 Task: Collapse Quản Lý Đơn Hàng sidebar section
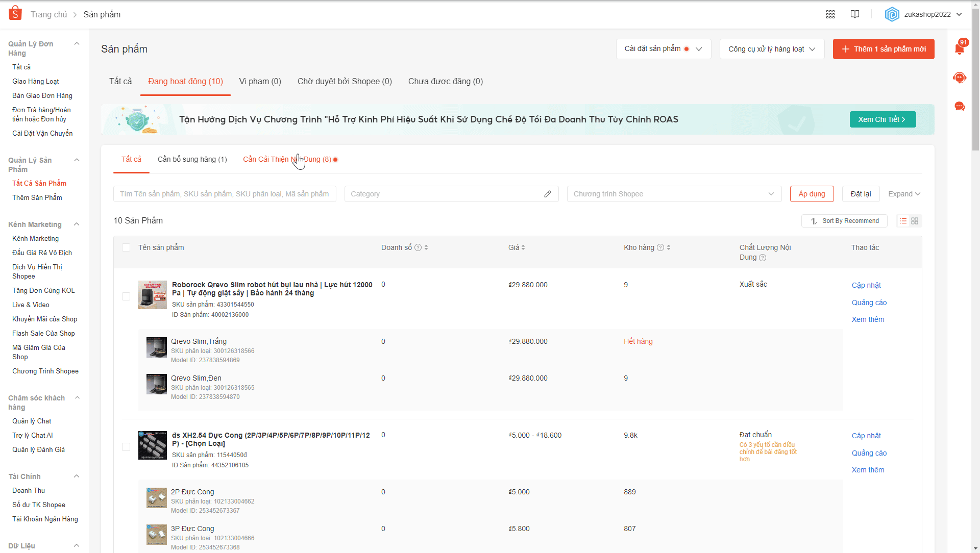click(x=77, y=44)
